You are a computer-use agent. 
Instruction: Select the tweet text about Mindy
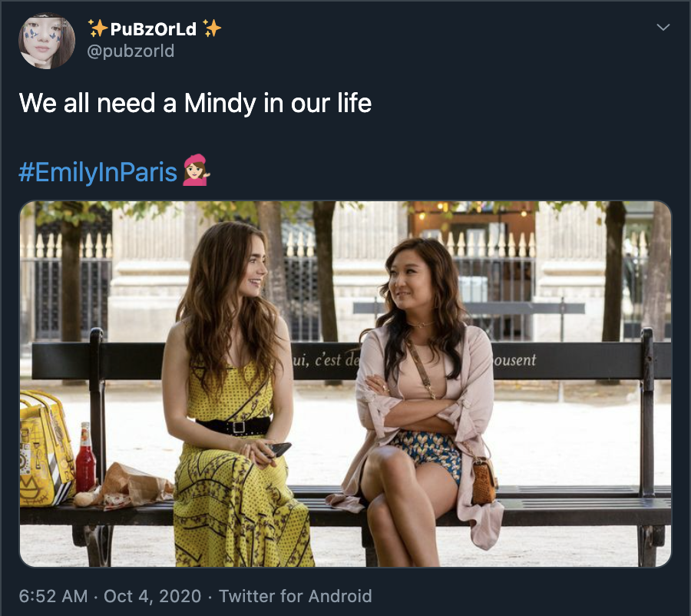[195, 103]
